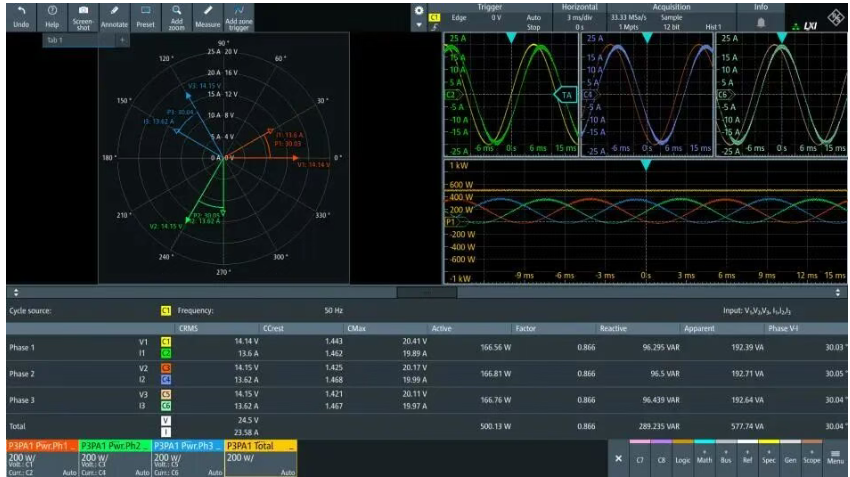Screen dimensions: 850x477
Task: Toggle the Math waveform button
Action: click(x=704, y=459)
